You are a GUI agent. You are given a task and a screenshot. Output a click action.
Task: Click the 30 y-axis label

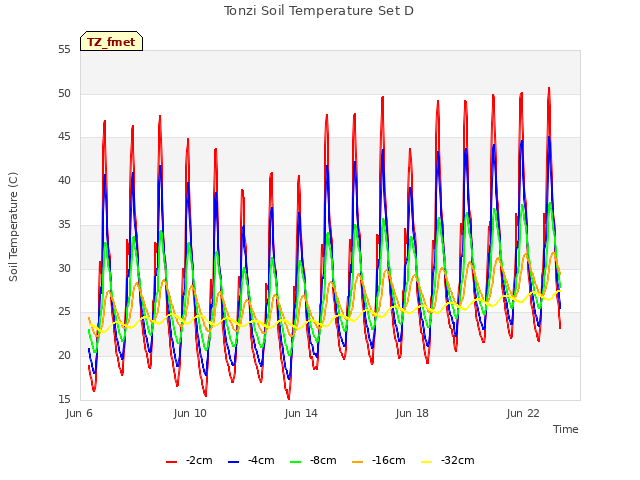click(x=64, y=268)
